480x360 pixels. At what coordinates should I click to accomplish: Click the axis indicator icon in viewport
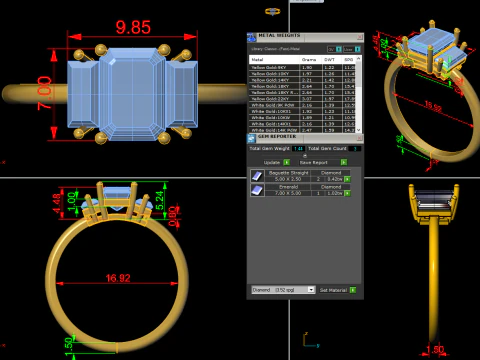pos(311,340)
